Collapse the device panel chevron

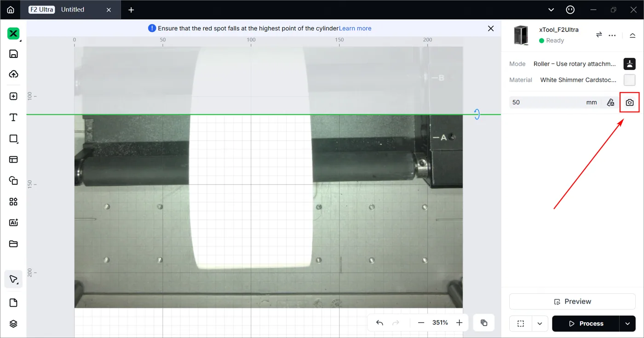click(632, 35)
